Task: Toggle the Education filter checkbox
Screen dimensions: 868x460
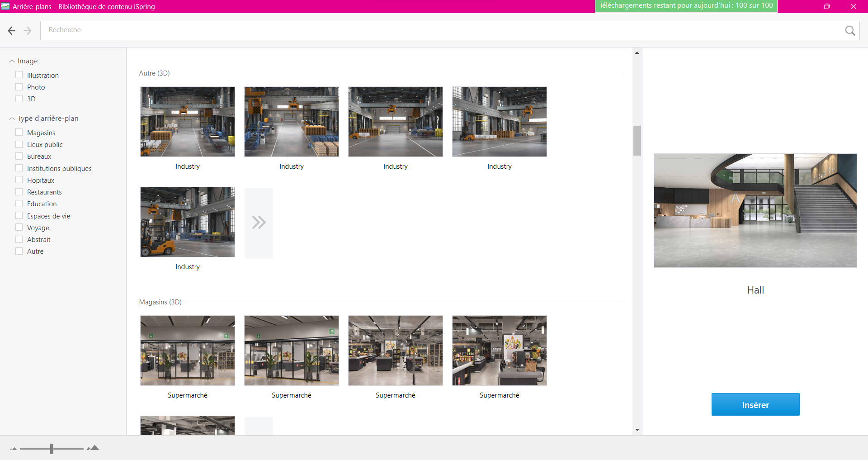Action: pyautogui.click(x=19, y=204)
